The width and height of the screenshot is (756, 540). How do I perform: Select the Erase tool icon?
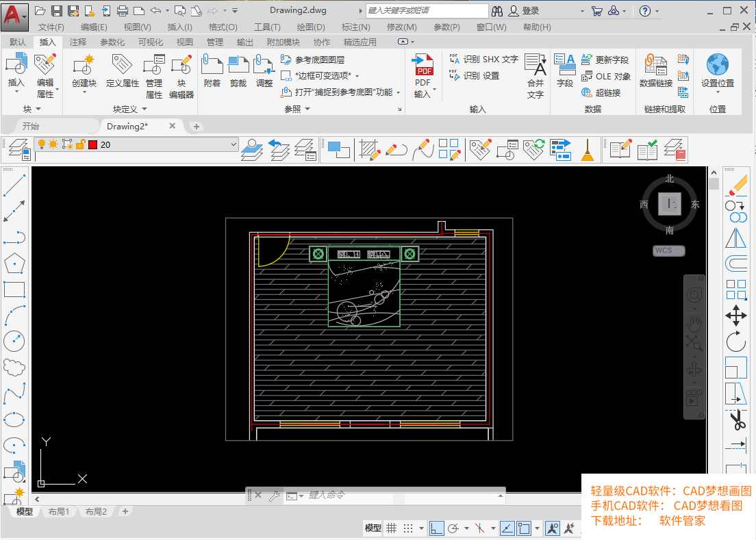(736, 186)
